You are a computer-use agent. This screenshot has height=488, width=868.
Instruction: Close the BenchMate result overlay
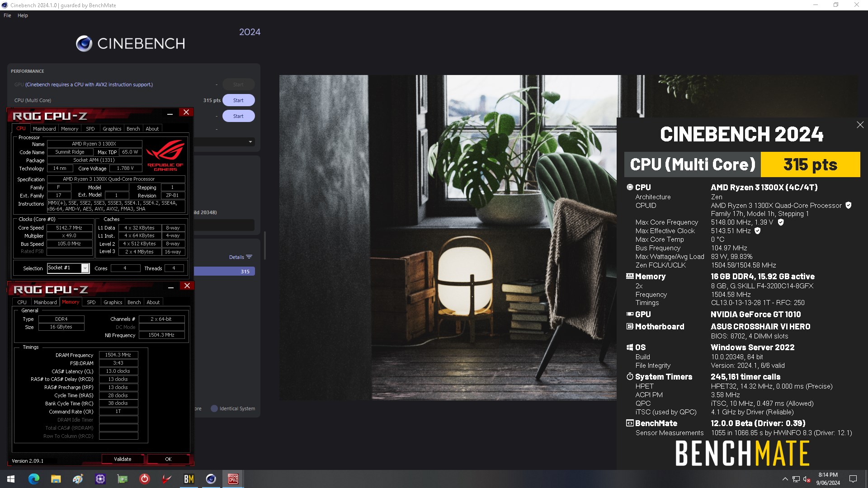click(x=860, y=125)
